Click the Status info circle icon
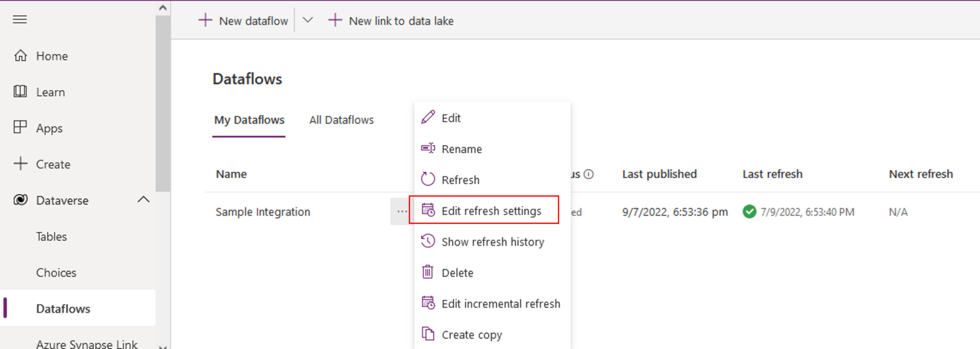The image size is (980, 349). 589,174
